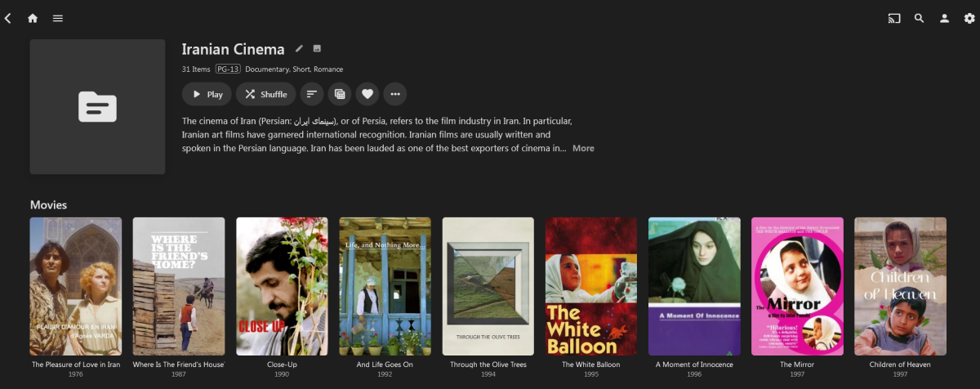
Task: Edit collection images with picture icon
Action: (x=317, y=49)
